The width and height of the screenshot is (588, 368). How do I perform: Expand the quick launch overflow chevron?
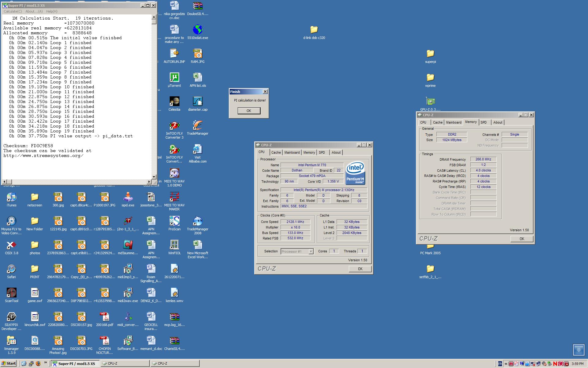46,363
